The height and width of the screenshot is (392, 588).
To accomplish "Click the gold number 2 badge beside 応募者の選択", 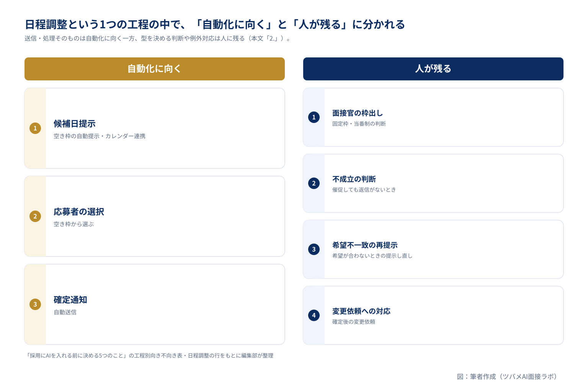I will coord(35,216).
